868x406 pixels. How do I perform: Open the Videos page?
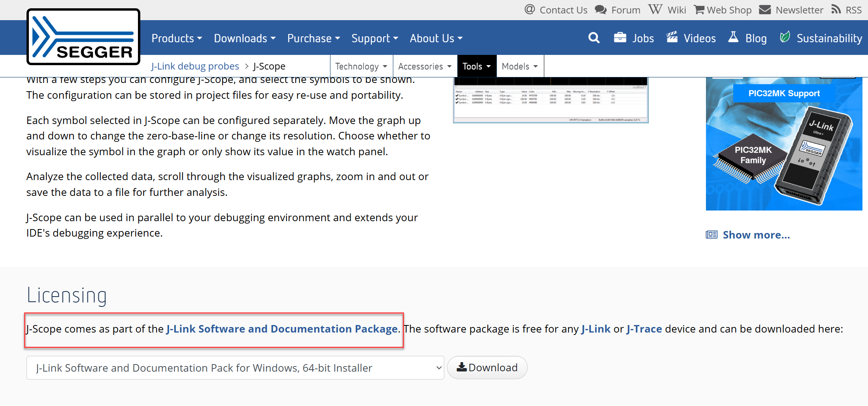pyautogui.click(x=700, y=38)
